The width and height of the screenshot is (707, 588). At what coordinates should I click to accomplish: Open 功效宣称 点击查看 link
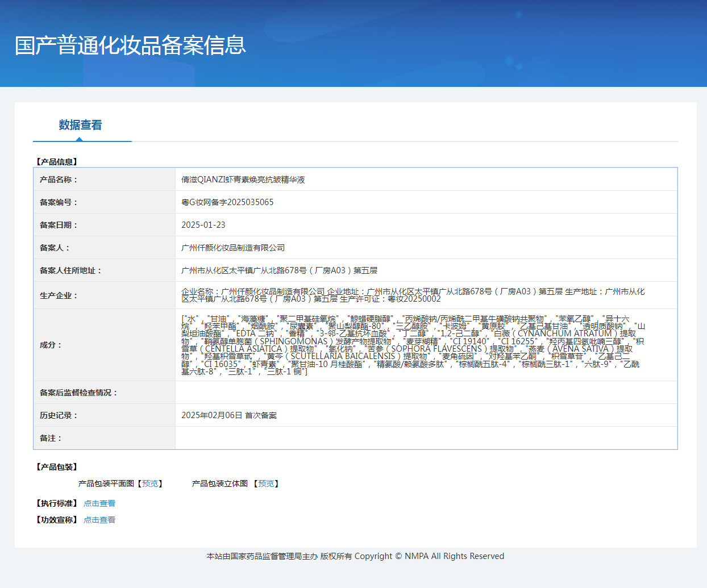click(99, 520)
